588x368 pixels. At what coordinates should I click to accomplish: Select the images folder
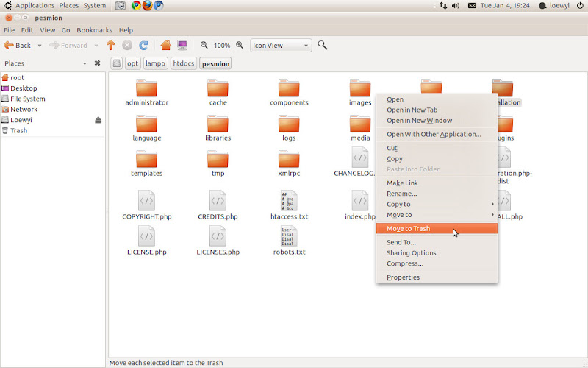coord(360,93)
